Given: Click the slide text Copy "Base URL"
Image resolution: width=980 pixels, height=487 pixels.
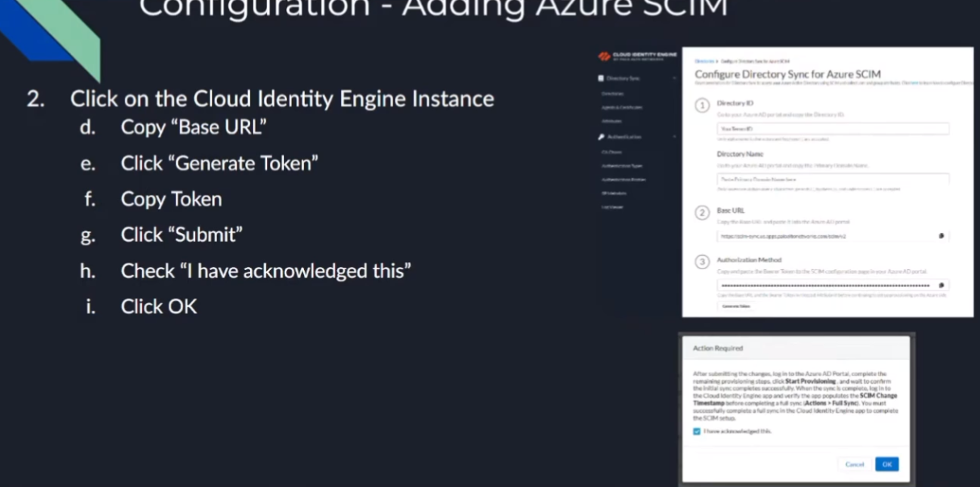Looking at the screenshot, I should tap(194, 127).
